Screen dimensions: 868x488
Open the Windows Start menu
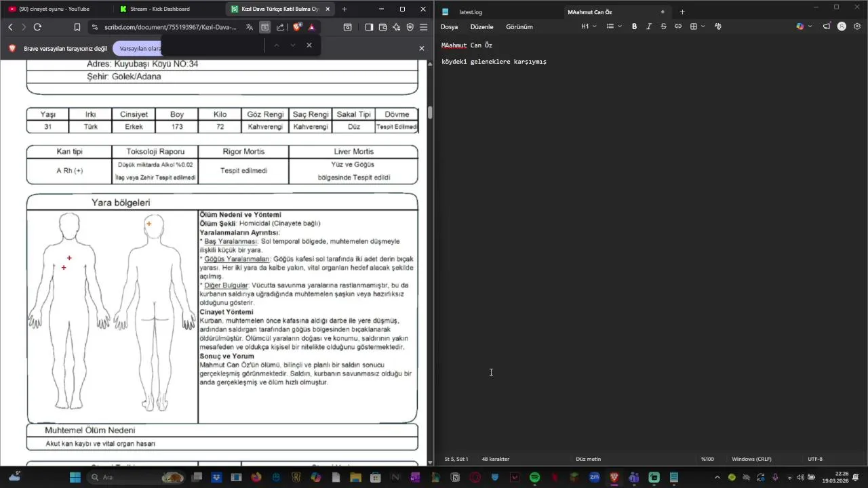point(75,477)
